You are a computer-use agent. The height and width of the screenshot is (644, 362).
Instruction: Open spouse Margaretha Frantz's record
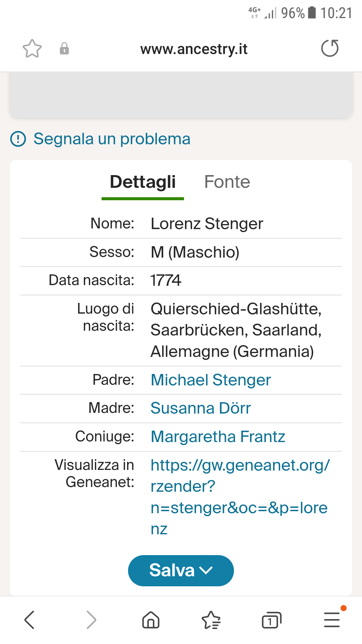pos(218,437)
